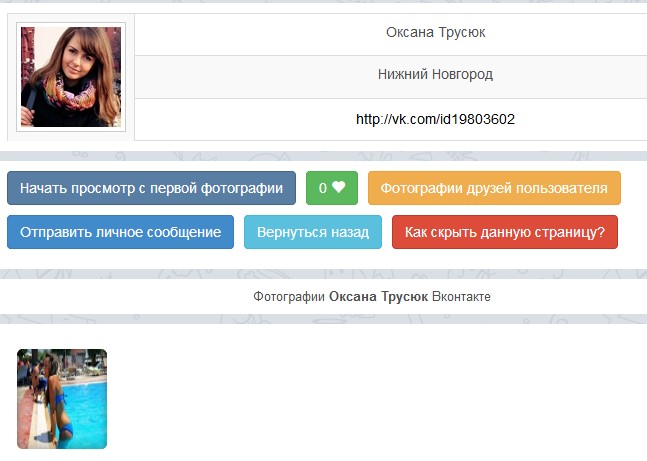
Task: Click the 'Фотографии Оксана Трусюк Вконтакте' heading
Action: click(x=372, y=297)
